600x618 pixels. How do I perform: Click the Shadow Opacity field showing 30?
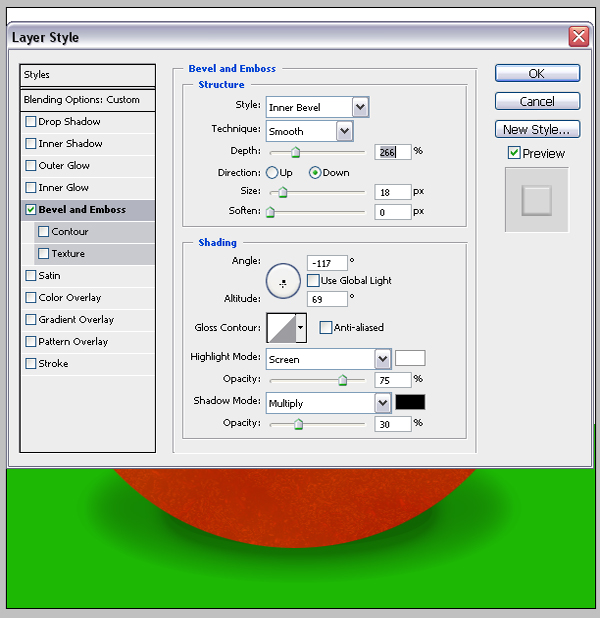393,424
